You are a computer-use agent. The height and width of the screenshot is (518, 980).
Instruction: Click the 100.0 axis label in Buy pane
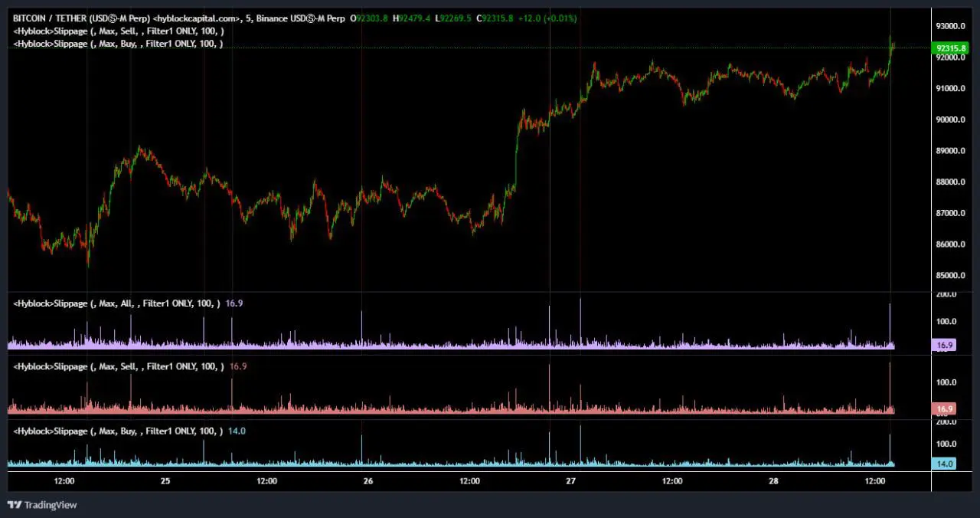click(946, 444)
